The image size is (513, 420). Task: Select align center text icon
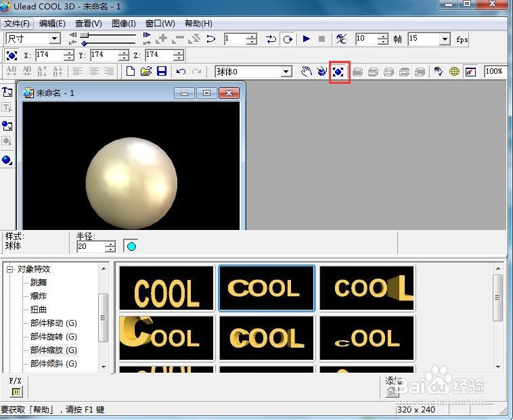click(93, 71)
